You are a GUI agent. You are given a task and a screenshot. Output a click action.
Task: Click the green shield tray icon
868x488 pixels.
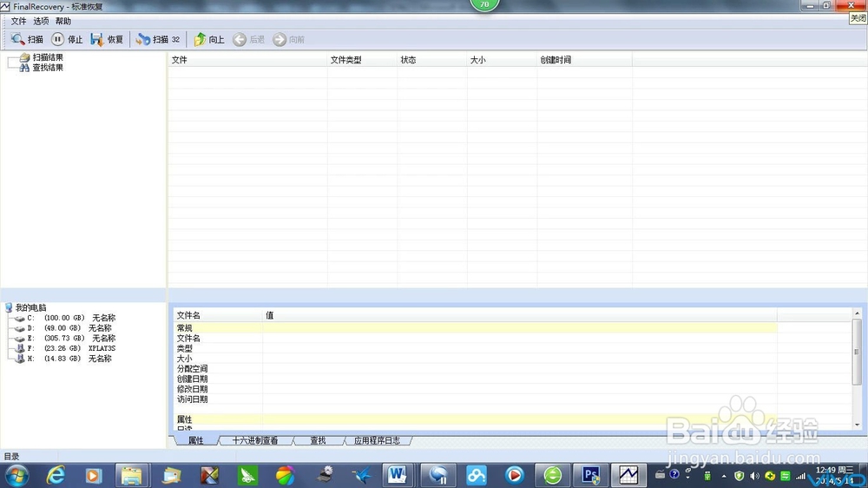pyautogui.click(x=739, y=476)
